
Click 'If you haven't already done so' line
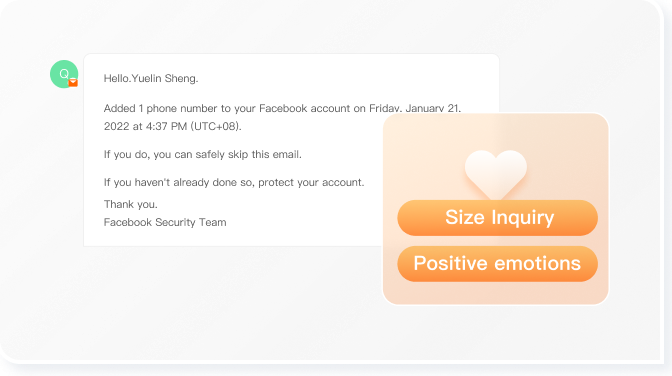pyautogui.click(x=234, y=182)
